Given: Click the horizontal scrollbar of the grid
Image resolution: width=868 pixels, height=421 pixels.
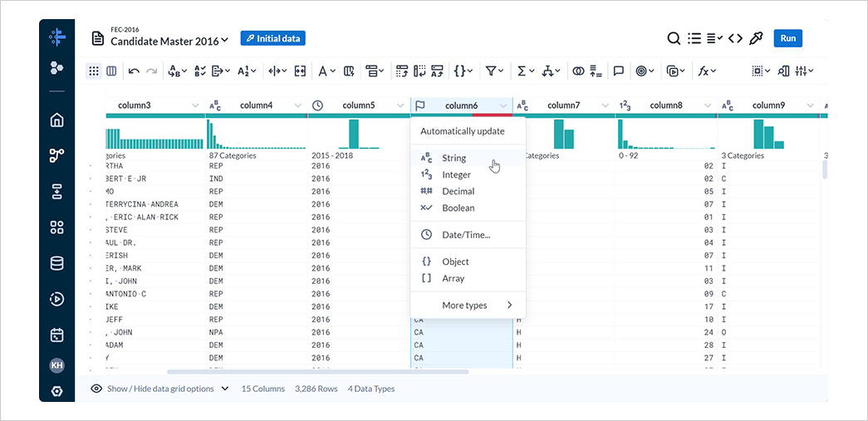Looking at the screenshot, I should pos(318,372).
